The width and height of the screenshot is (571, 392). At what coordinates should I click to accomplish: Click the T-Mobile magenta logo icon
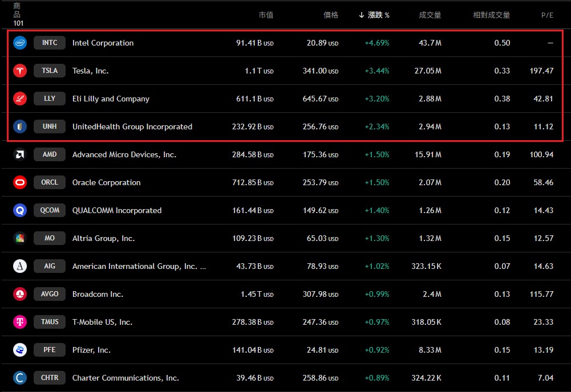coord(20,322)
